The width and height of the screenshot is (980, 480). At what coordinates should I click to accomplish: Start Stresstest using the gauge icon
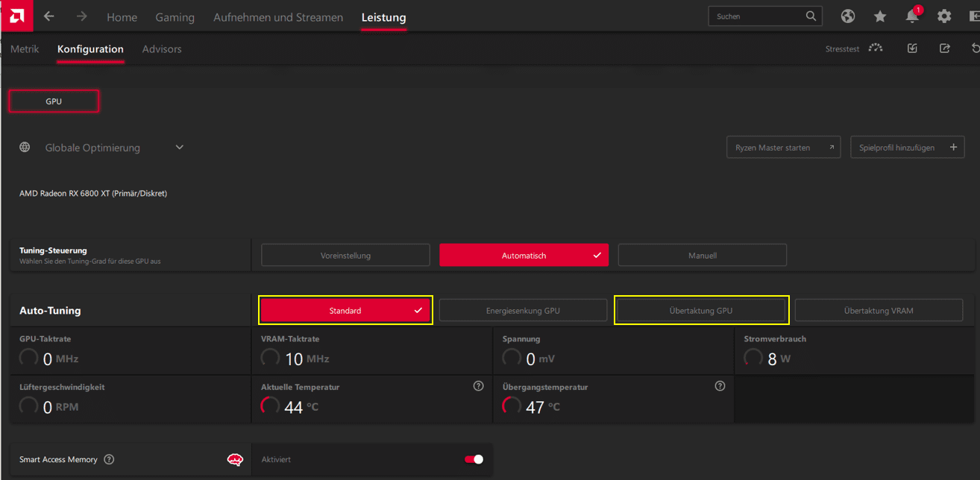tap(876, 48)
